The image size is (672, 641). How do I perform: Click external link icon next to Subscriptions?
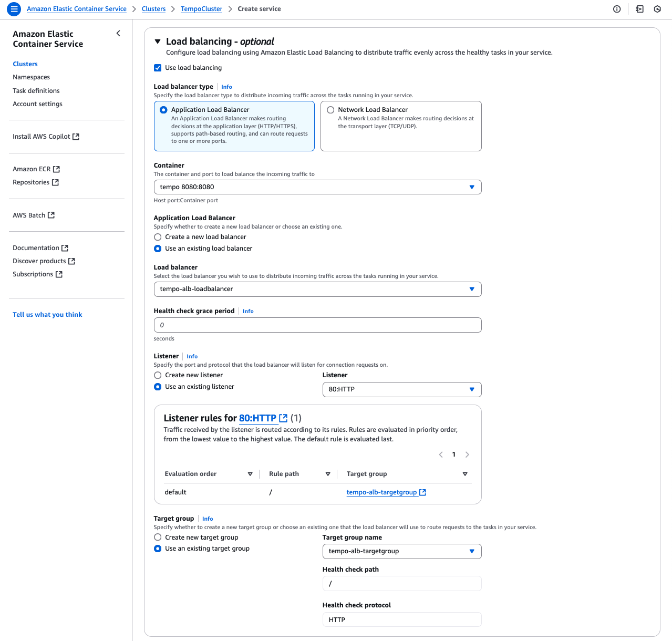[x=59, y=274]
